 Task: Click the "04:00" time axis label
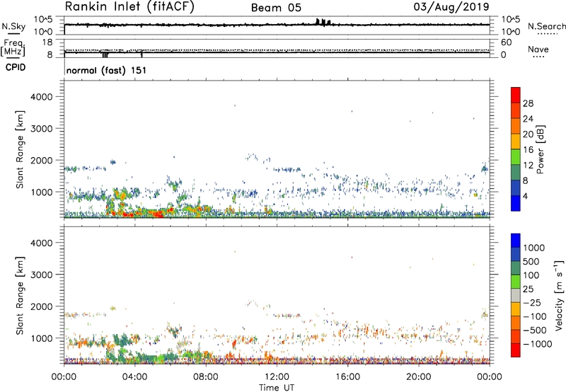(134, 377)
